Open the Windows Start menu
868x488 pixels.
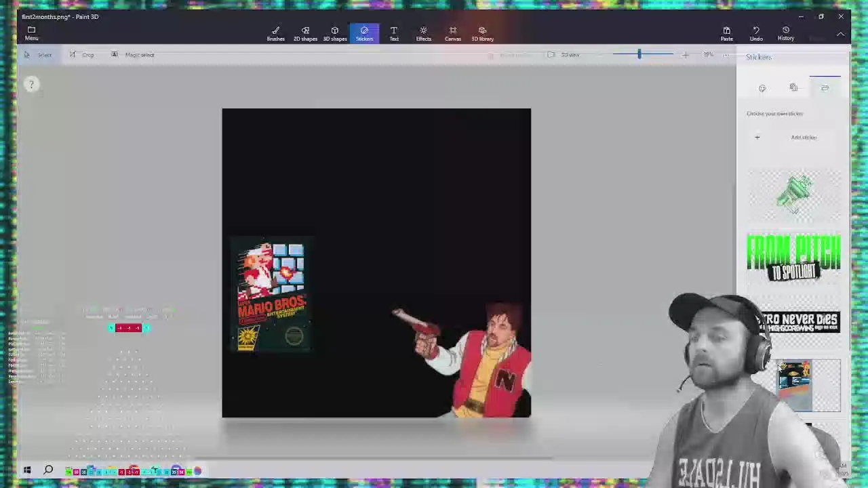coord(27,470)
